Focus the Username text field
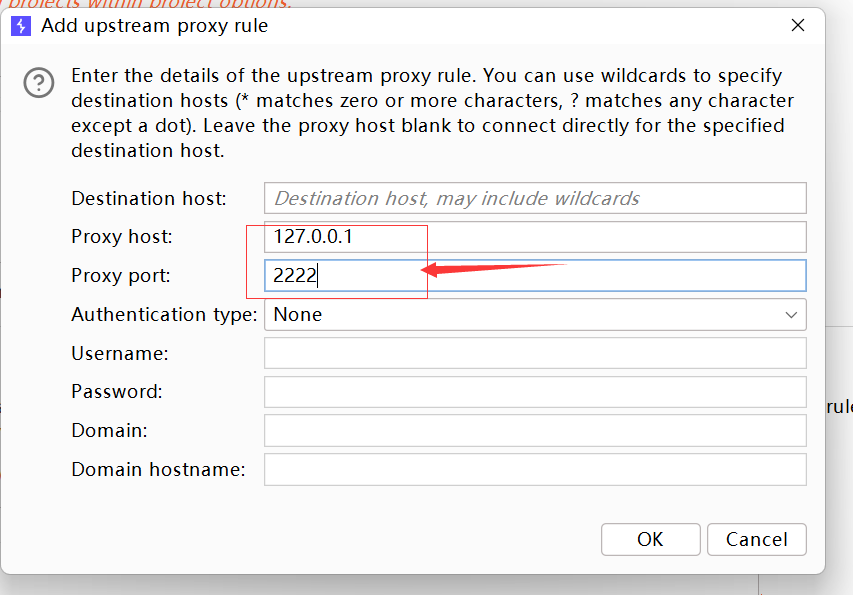 tap(535, 353)
